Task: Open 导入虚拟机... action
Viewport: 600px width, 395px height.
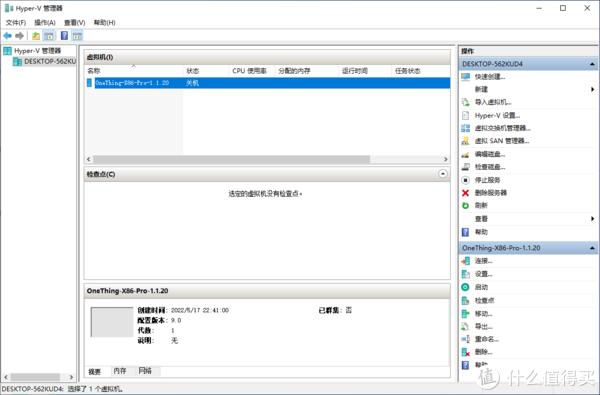Action: [x=493, y=102]
